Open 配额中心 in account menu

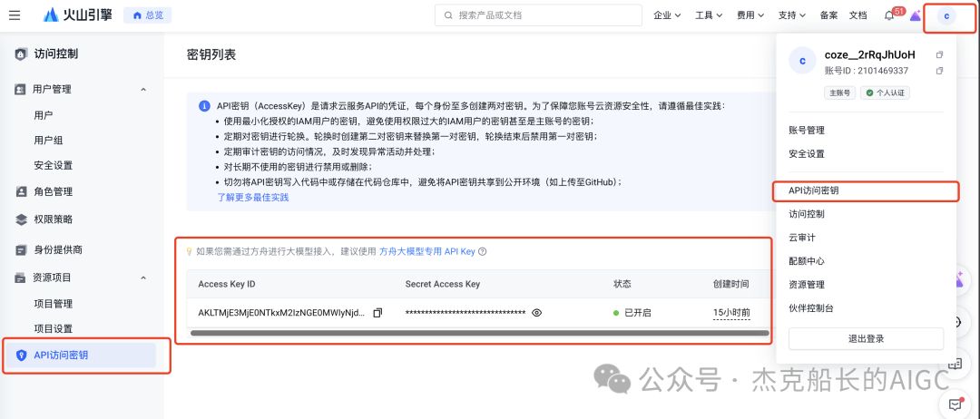[807, 261]
